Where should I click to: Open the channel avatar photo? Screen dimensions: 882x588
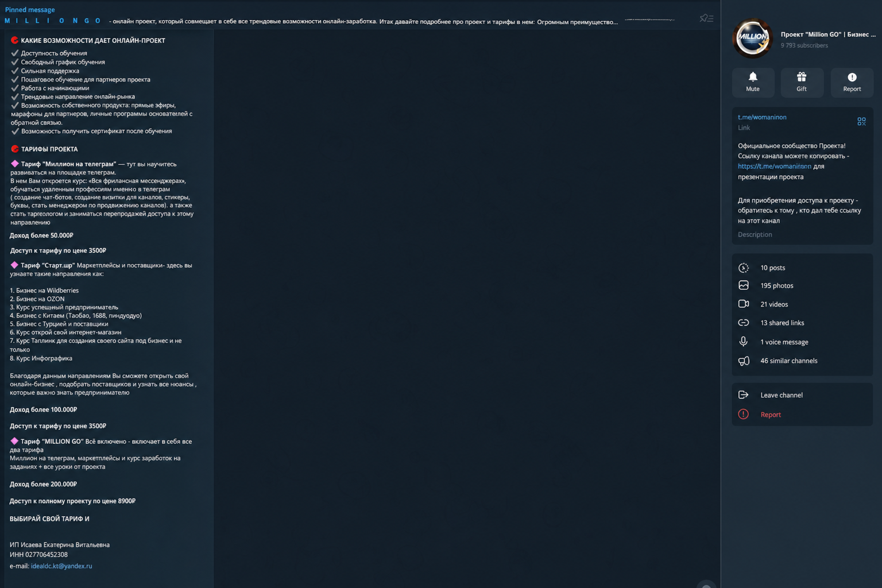[753, 38]
